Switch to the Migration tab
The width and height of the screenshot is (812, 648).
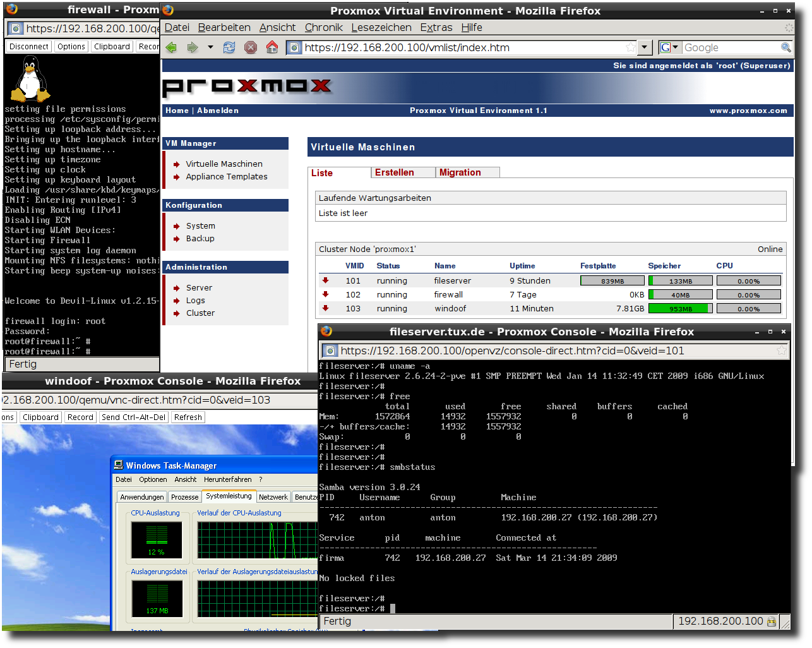[468, 172]
